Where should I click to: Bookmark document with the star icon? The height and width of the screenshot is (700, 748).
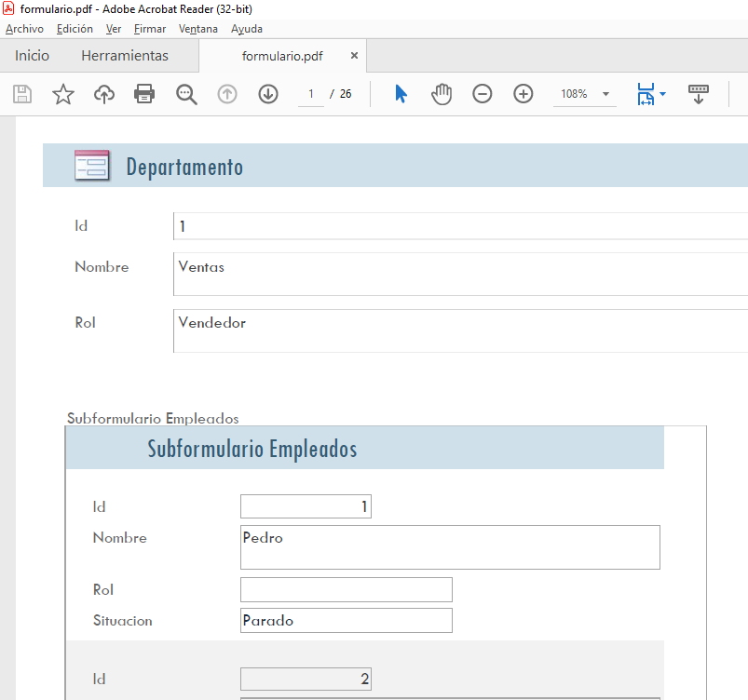63,94
